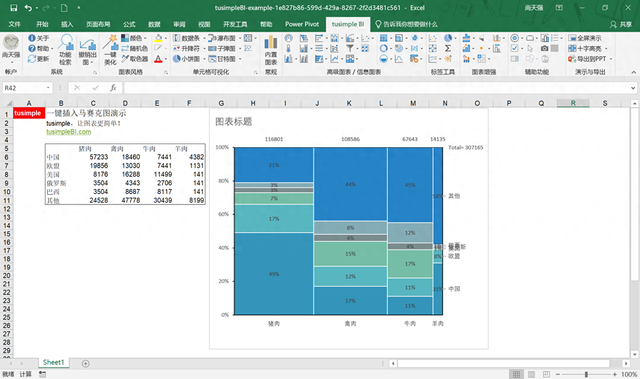The width and height of the screenshot is (640, 379).
Task: Adjust the zoom slider in status bar
Action: (x=586, y=374)
